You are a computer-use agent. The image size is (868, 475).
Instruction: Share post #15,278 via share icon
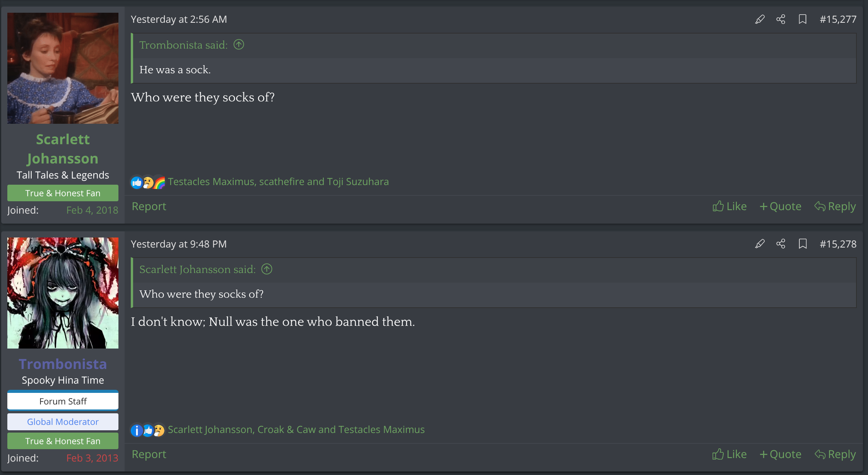781,244
